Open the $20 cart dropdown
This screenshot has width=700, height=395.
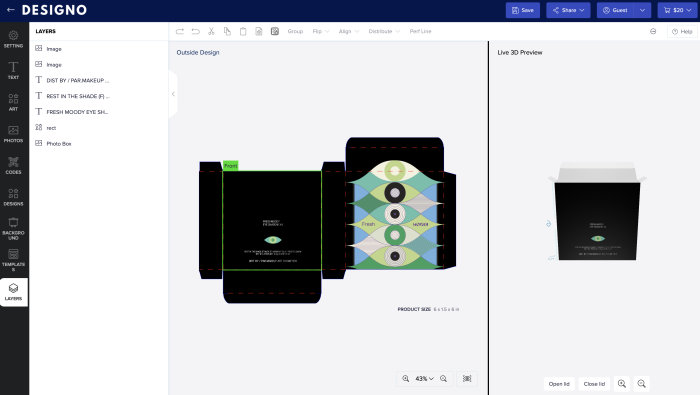[677, 10]
